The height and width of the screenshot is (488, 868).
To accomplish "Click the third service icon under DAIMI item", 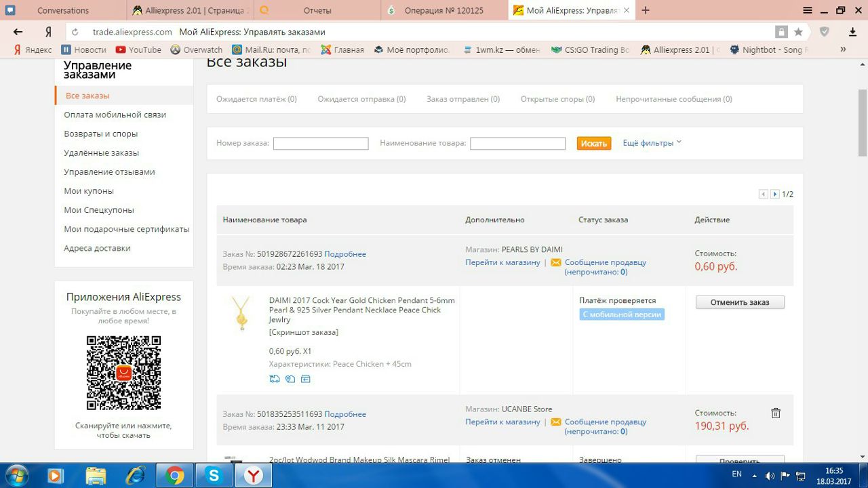I will pos(306,379).
